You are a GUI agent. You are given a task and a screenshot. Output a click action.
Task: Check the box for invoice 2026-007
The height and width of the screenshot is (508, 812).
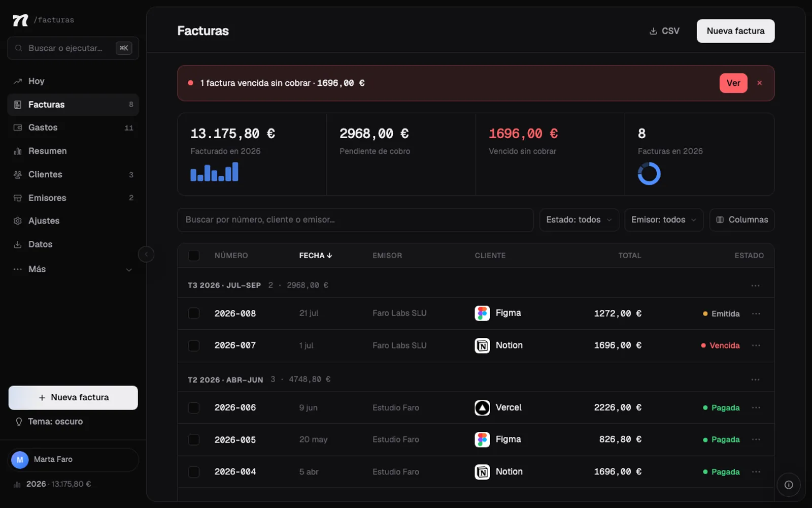pyautogui.click(x=194, y=345)
